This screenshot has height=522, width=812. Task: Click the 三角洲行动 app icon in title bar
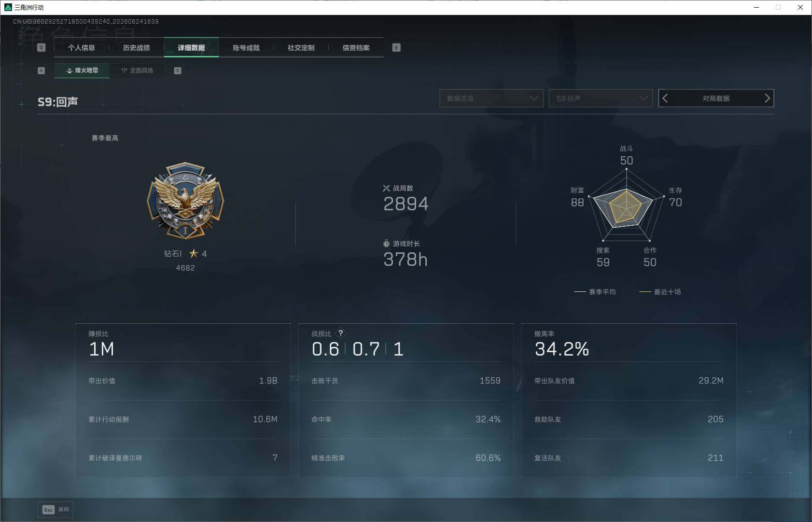[x=8, y=7]
